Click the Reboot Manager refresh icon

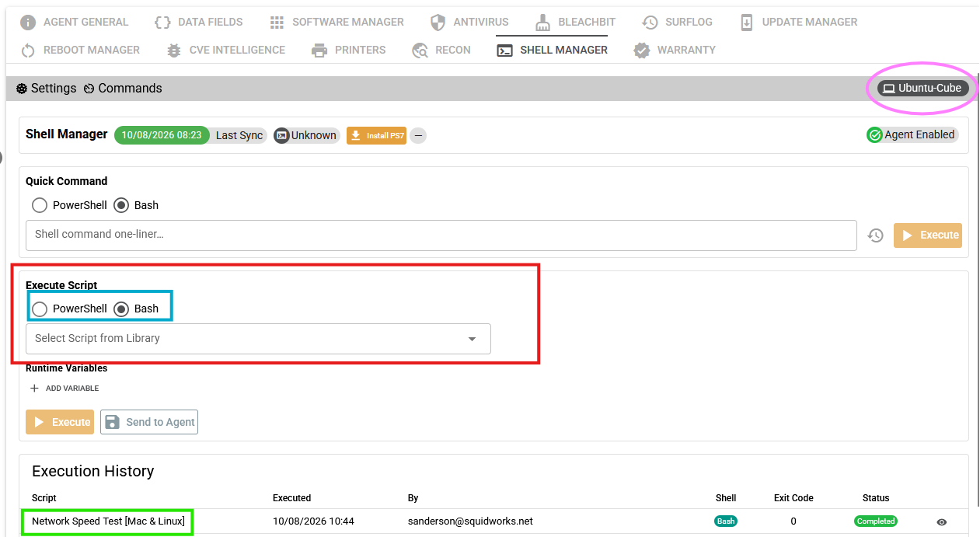(x=28, y=51)
